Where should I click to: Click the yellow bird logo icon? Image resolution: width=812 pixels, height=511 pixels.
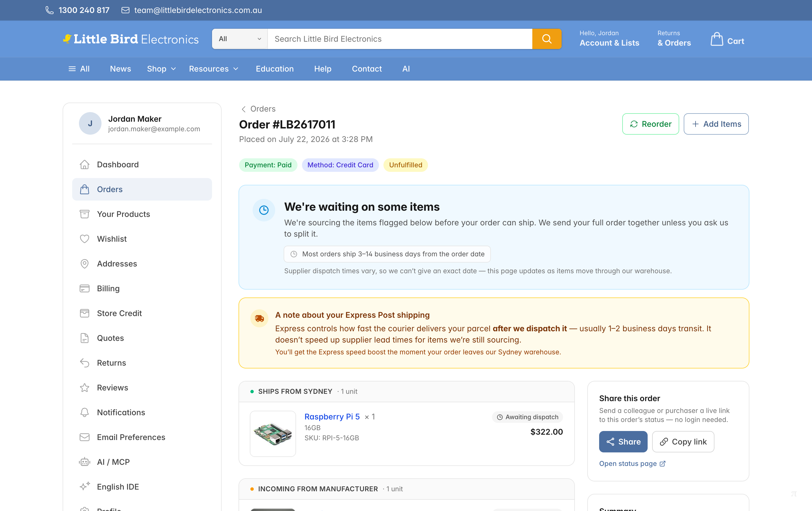(x=67, y=39)
